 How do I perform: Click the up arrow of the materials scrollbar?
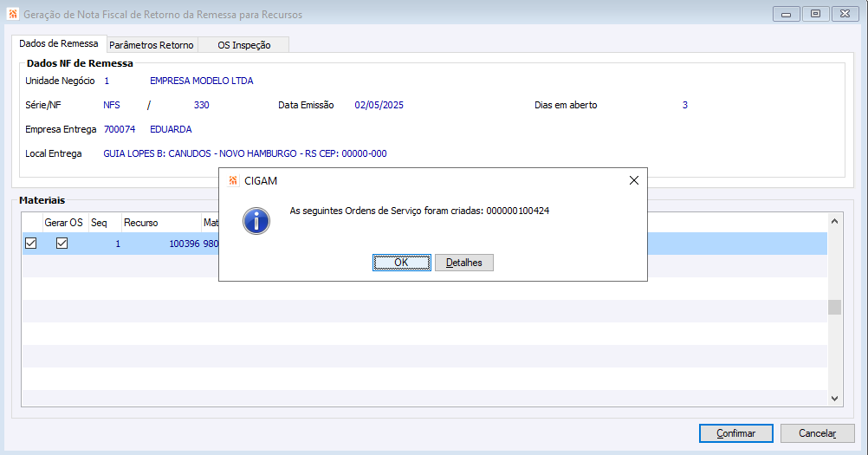(x=835, y=221)
